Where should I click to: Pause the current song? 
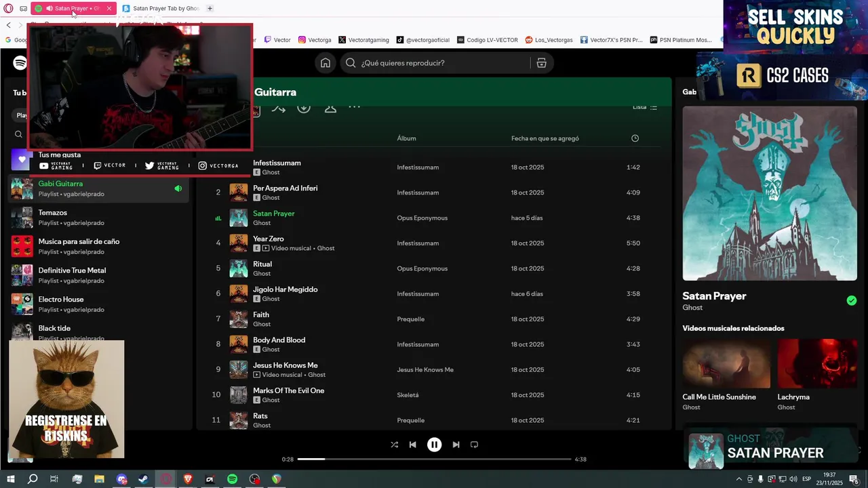click(x=434, y=445)
